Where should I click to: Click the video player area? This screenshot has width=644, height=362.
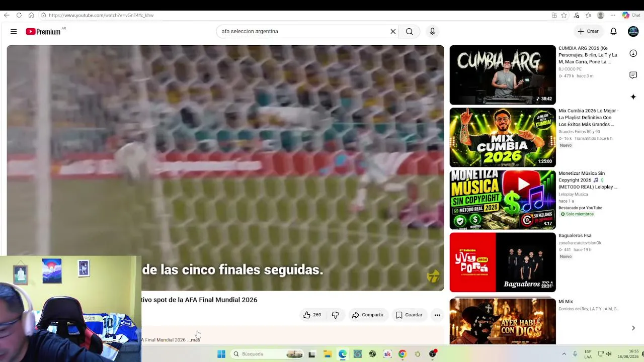point(225,168)
